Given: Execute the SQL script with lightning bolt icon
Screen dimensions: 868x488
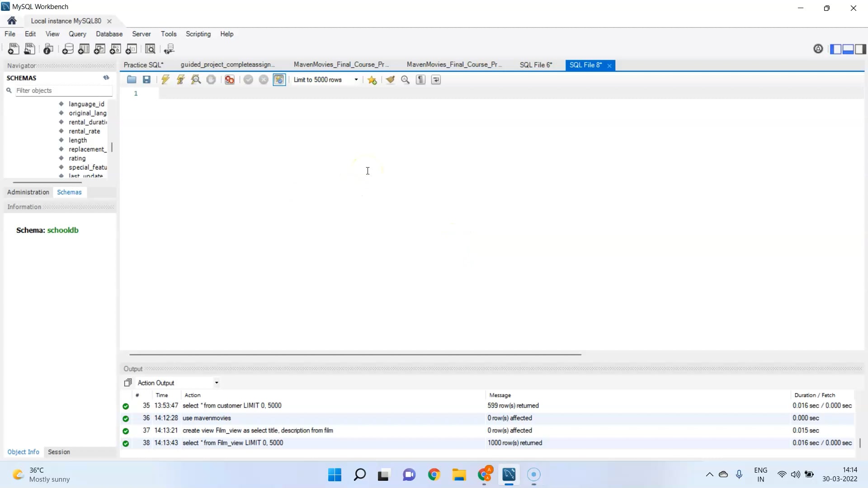Looking at the screenshot, I should click(165, 80).
